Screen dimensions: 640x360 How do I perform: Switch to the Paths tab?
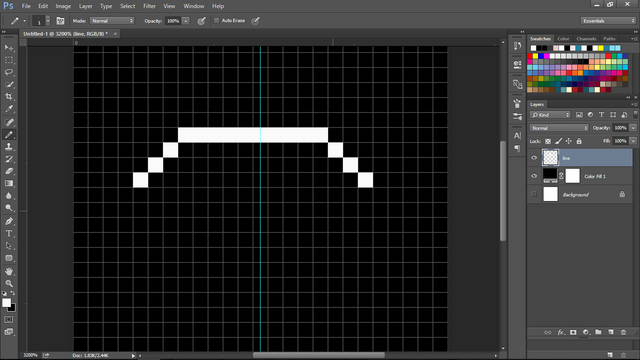point(609,39)
